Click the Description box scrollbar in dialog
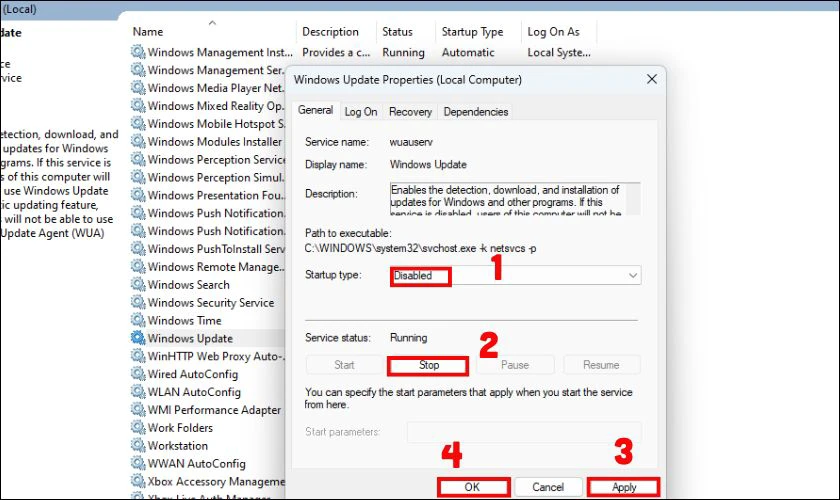 coord(633,199)
